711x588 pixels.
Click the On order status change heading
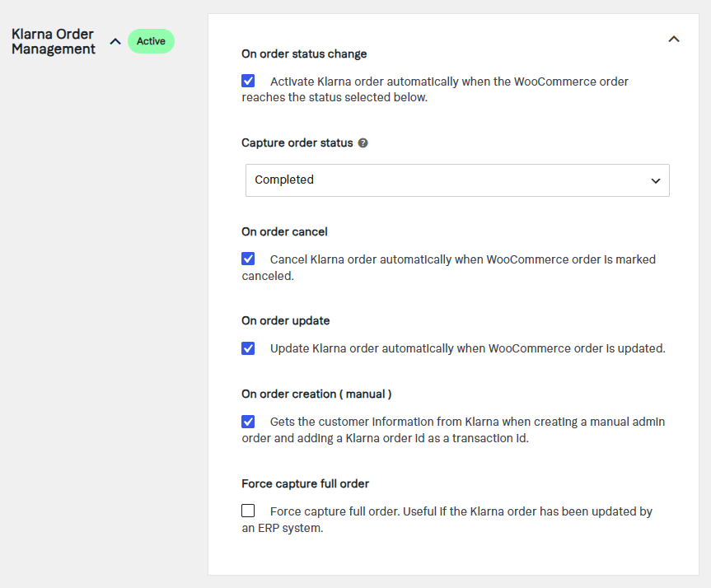pos(304,54)
